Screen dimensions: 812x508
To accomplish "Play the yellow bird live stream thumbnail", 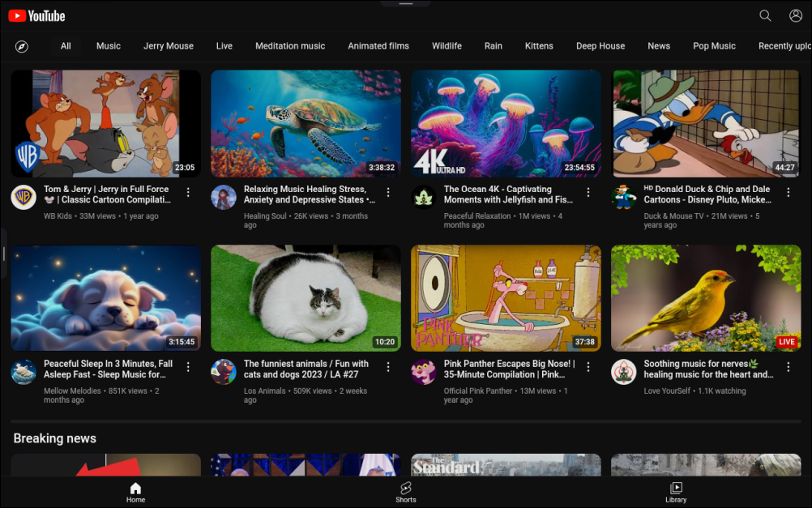I will tap(706, 298).
